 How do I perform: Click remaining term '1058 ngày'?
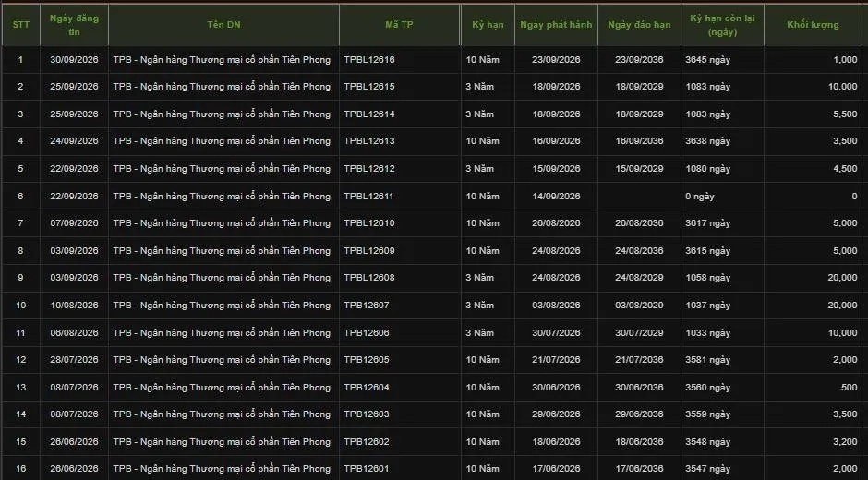pos(708,277)
